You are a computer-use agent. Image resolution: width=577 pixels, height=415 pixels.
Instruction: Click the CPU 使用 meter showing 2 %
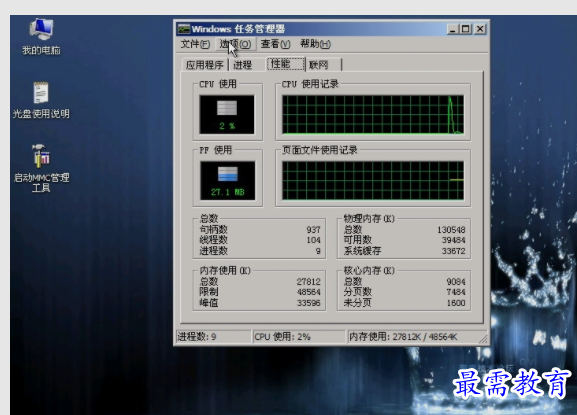[x=227, y=114]
